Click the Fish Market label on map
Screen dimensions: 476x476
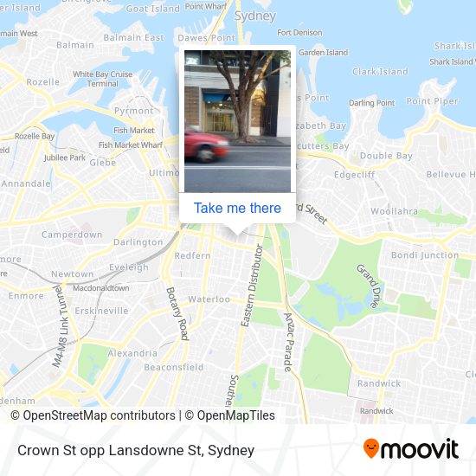click(x=134, y=131)
